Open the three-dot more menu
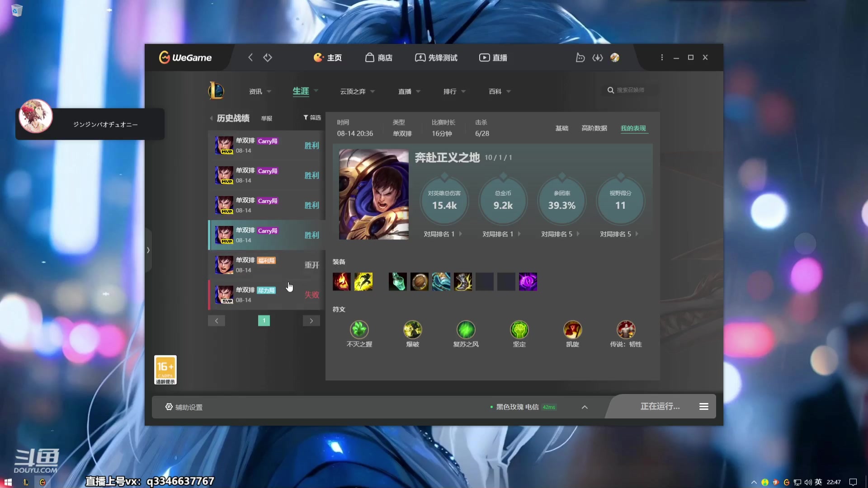The height and width of the screenshot is (488, 868). pos(662,57)
